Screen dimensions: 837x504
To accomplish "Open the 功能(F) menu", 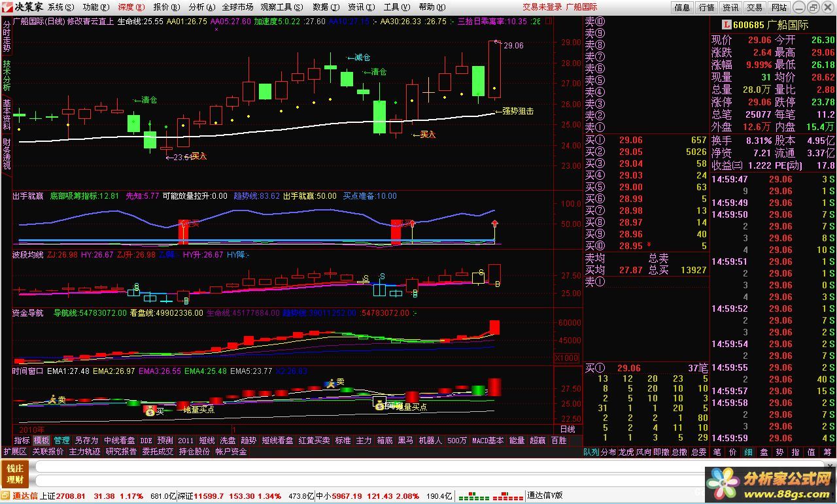I will (95, 7).
